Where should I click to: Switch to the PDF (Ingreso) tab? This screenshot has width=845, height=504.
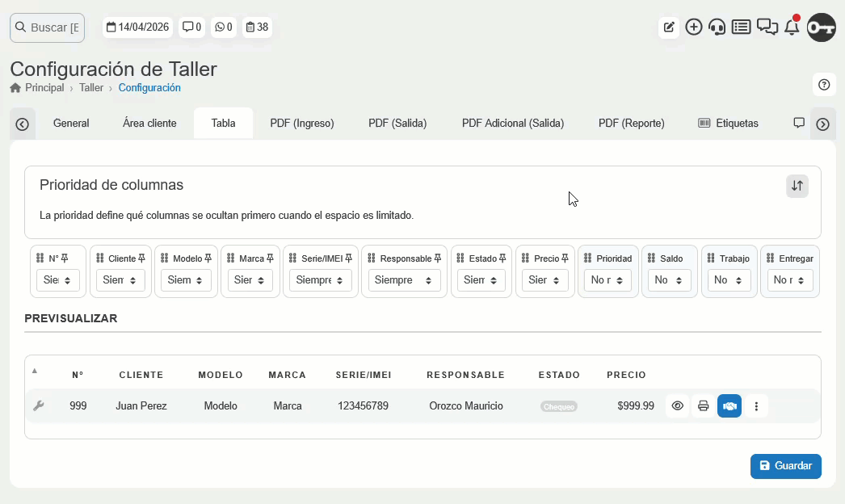click(x=302, y=124)
